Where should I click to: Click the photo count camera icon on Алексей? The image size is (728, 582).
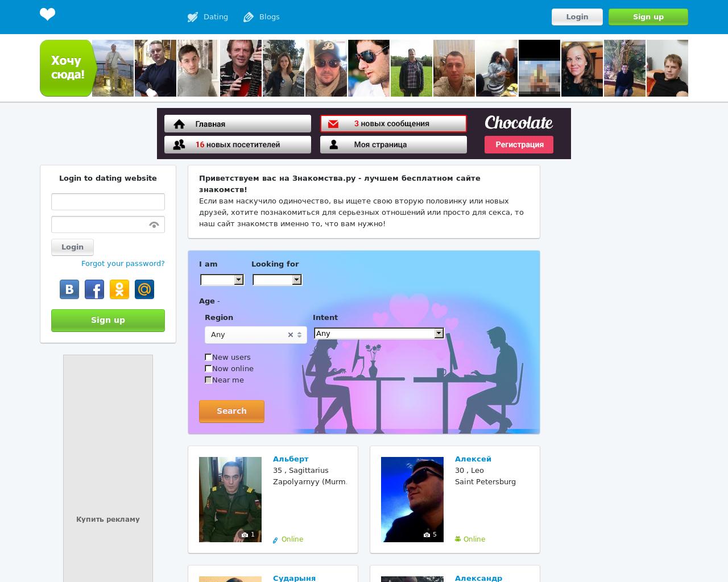click(x=427, y=535)
